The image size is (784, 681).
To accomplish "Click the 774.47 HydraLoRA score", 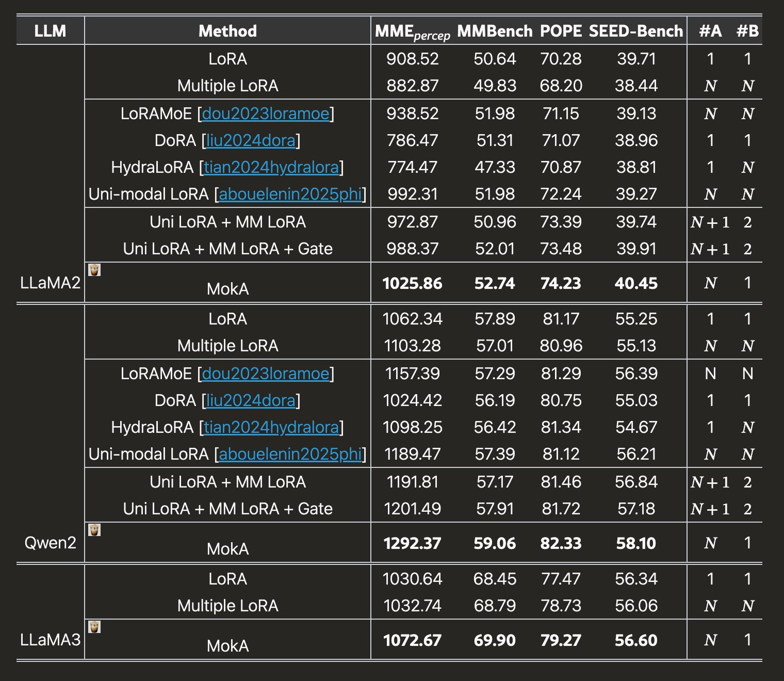I will (412, 167).
